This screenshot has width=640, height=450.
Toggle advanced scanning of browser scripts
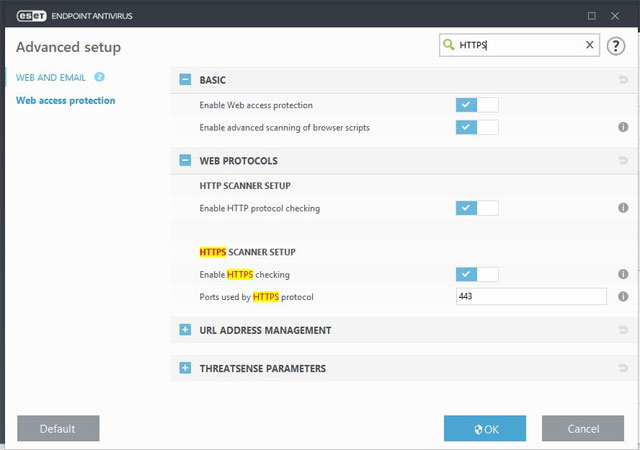(x=477, y=127)
